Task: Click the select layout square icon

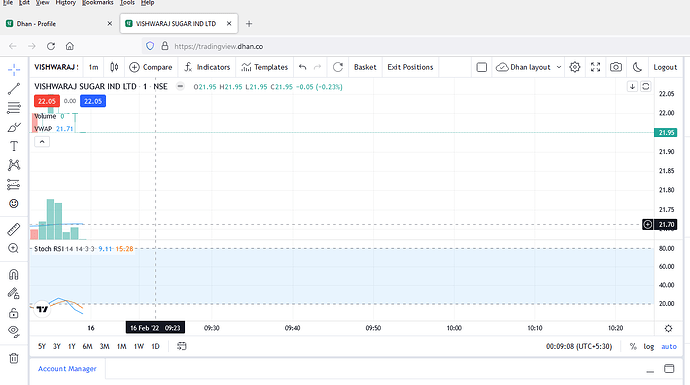Action: click(x=482, y=67)
